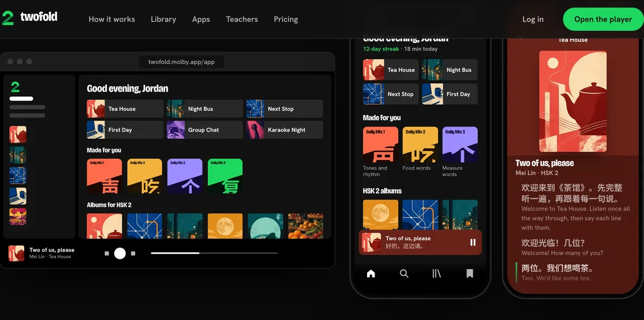Open the Teachers nav item
Viewport: 644px width, 320px height.
tap(242, 19)
